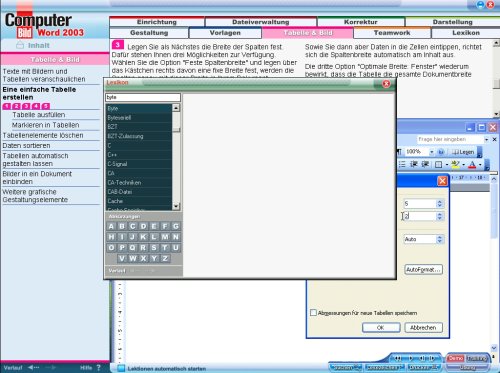Viewport: 500px width, 373px height.
Task: Go to step 1 of current lesson
Action: [x=7, y=106]
